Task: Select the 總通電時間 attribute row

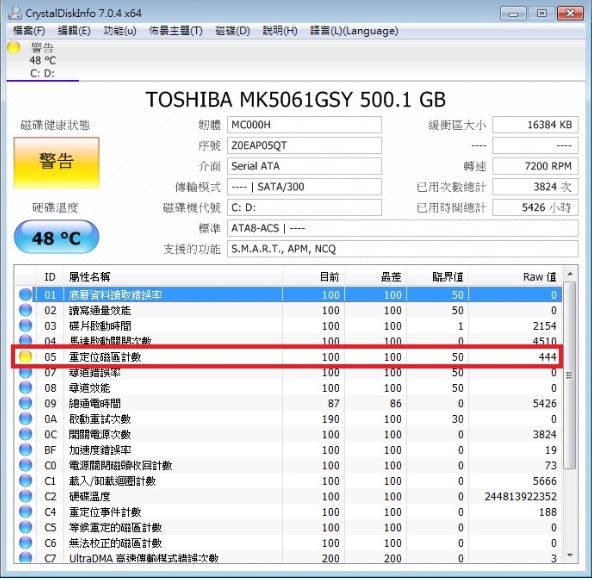Action: [288, 403]
